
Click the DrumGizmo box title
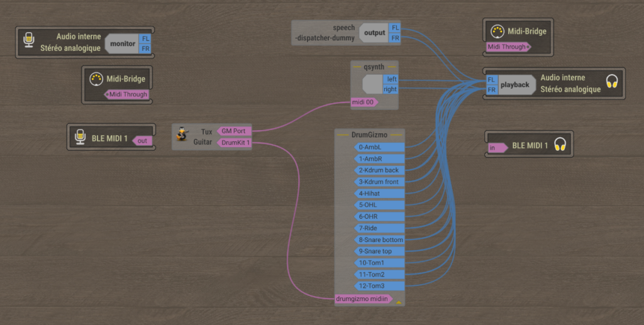click(369, 135)
